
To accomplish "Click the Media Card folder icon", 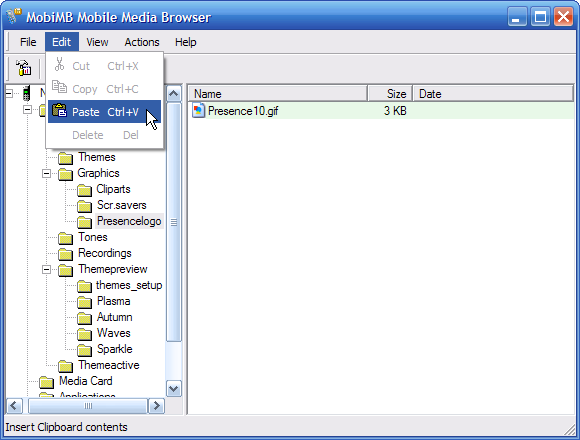I will pos(47,382).
